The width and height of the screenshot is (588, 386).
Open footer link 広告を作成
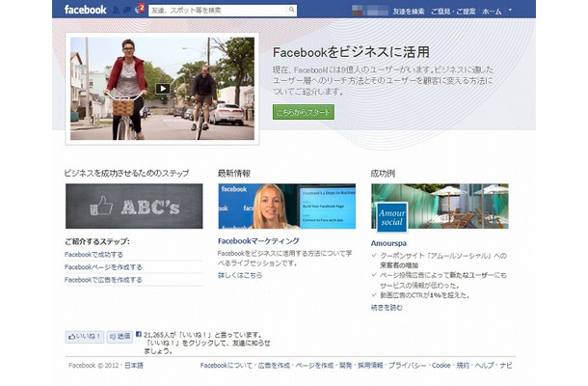[274, 366]
